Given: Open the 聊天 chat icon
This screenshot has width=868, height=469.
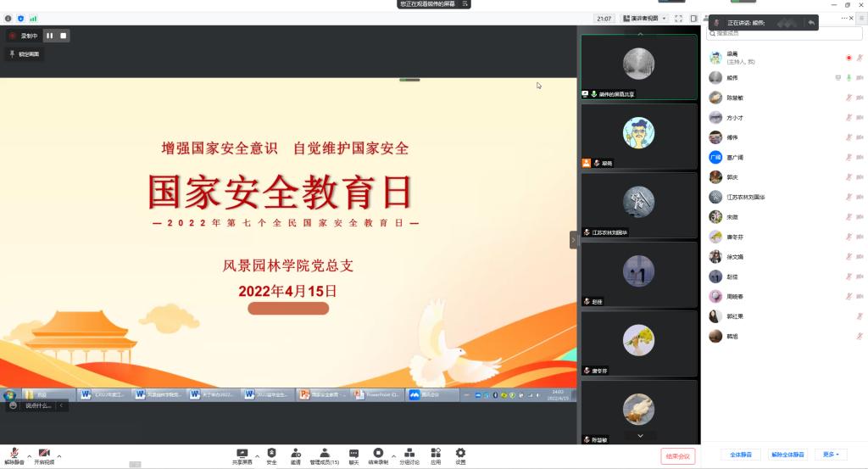Looking at the screenshot, I should point(353,455).
